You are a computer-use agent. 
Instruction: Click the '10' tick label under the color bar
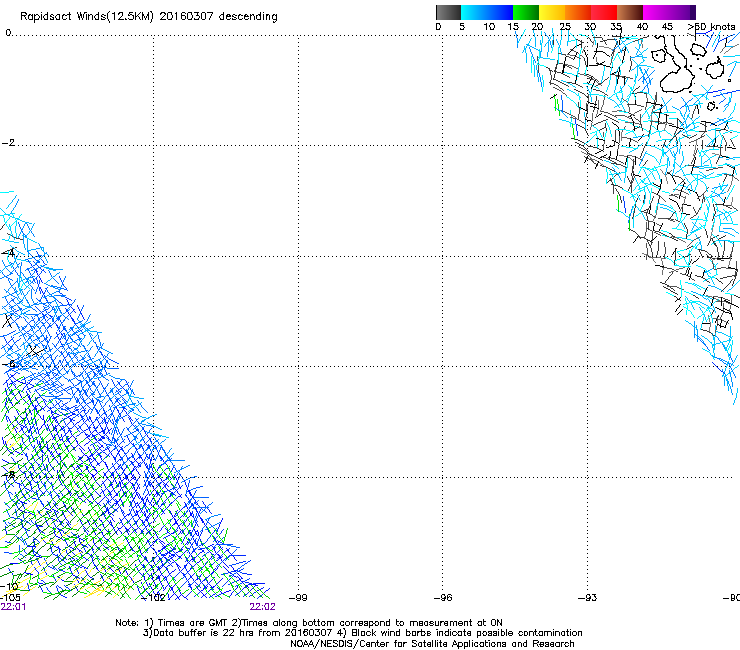point(489,27)
